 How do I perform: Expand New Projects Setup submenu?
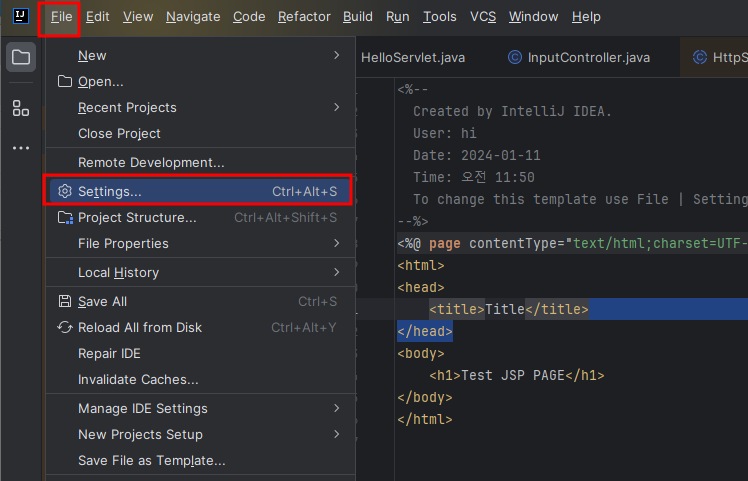coord(337,434)
